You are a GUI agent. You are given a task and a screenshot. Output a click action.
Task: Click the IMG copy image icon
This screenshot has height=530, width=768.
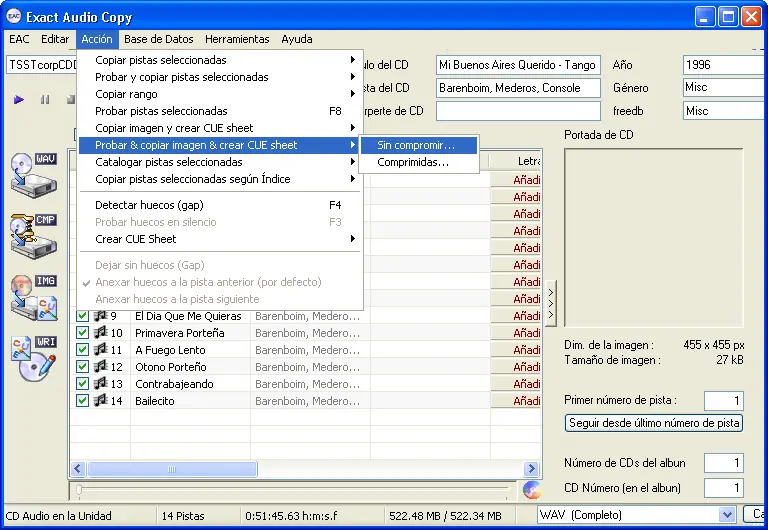pos(34,297)
